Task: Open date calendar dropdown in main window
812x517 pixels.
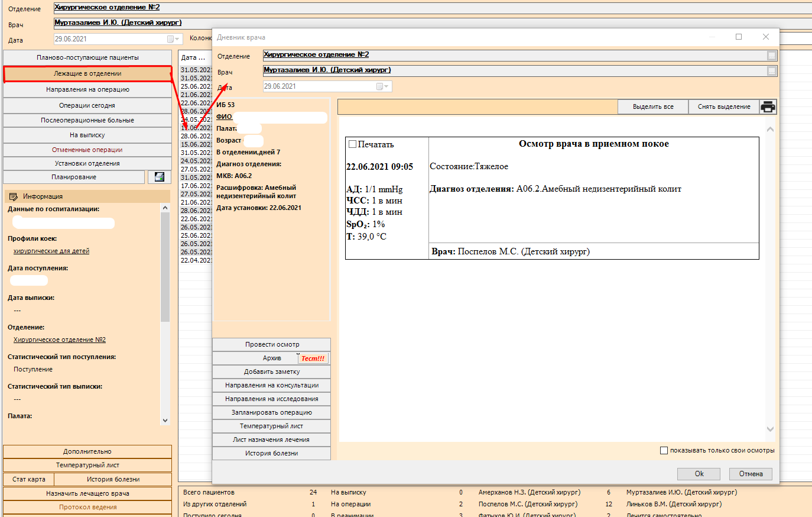Action: [x=174, y=39]
